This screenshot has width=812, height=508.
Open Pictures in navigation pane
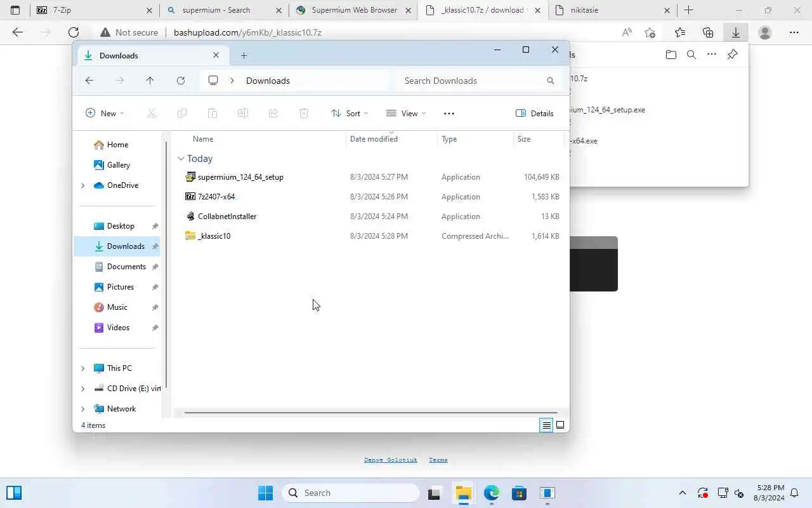[120, 287]
